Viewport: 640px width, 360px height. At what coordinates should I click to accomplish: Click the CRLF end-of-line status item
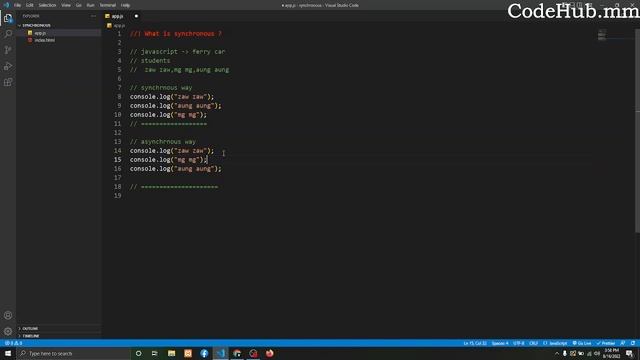[x=533, y=343]
